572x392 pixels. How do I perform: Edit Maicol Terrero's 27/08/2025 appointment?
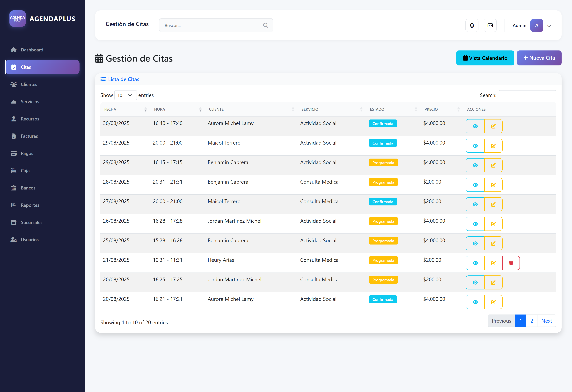[493, 204]
